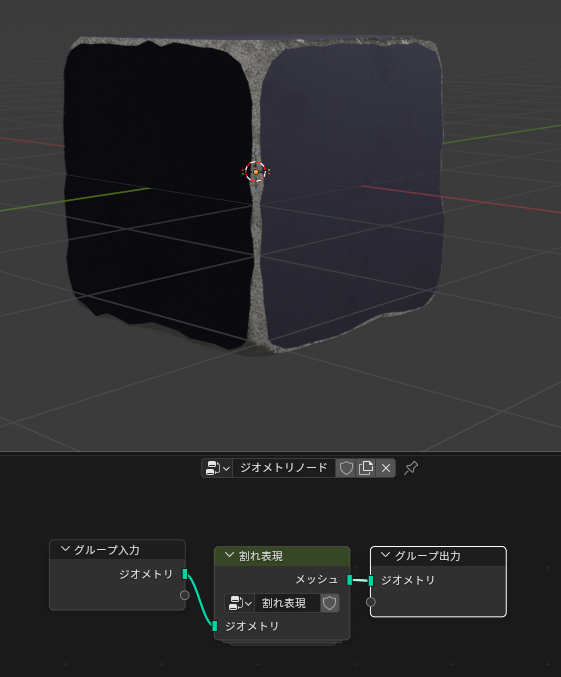Image resolution: width=561 pixels, height=677 pixels.
Task: Toggle fake user shield in header
Action: (346, 468)
